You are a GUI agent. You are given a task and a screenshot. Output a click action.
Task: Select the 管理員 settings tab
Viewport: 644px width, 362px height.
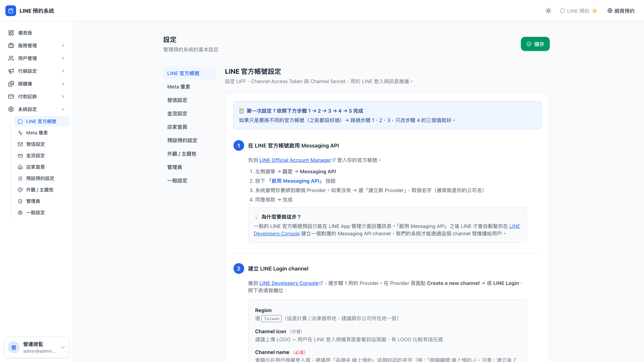(190, 167)
